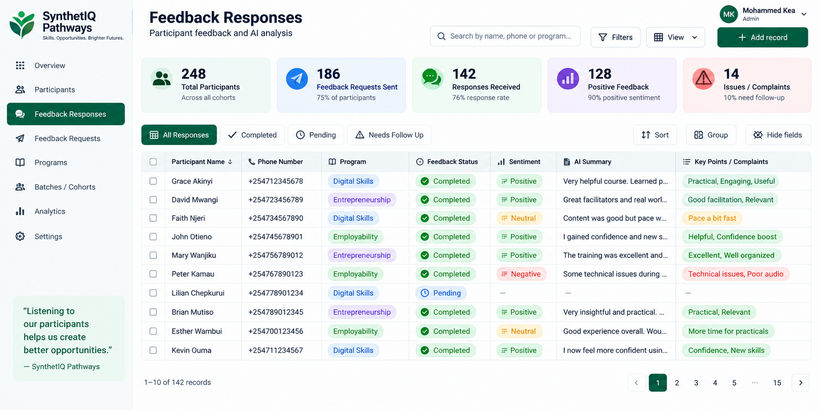Click the Participants people icon in sidebar
The width and height of the screenshot is (820, 410).
pyautogui.click(x=20, y=89)
